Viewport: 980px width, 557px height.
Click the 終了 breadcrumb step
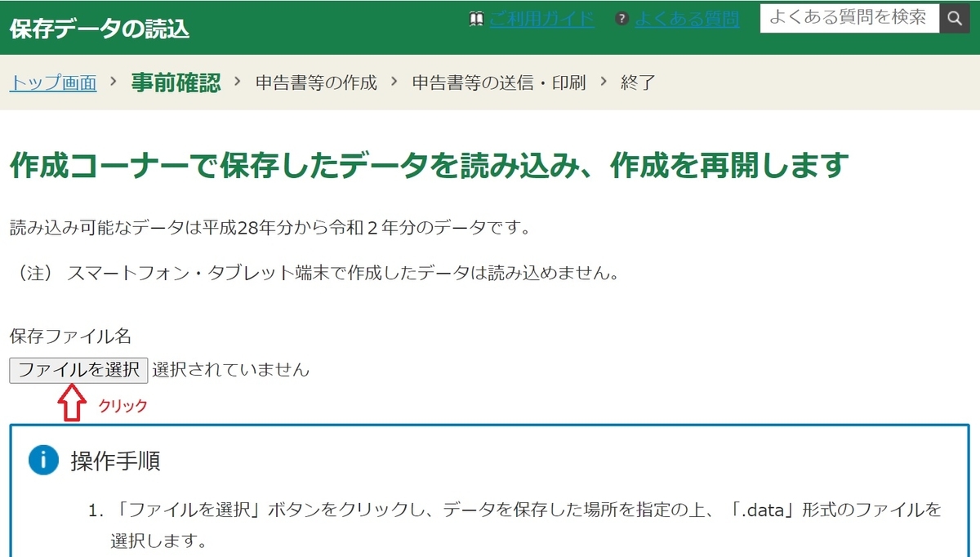(x=638, y=82)
